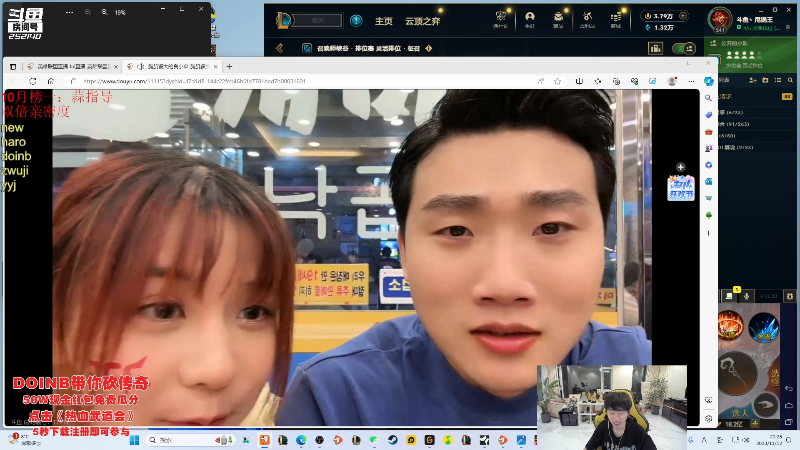The width and height of the screenshot is (800, 450).
Task: Open Edge sidebar settings gear
Action: coord(709,418)
